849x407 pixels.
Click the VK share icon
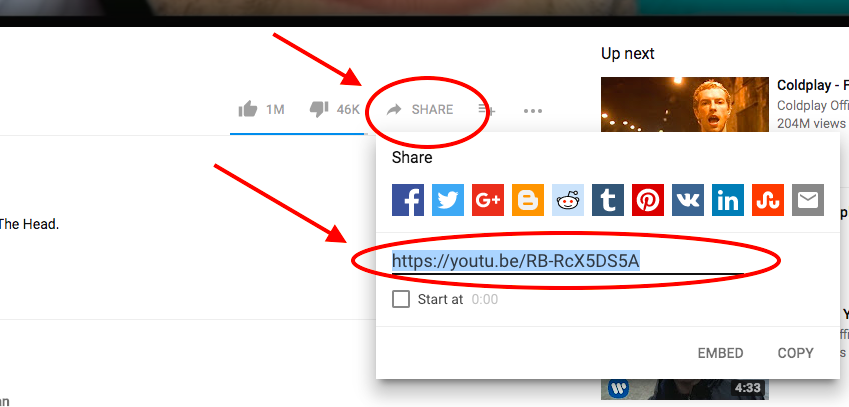pos(688,201)
